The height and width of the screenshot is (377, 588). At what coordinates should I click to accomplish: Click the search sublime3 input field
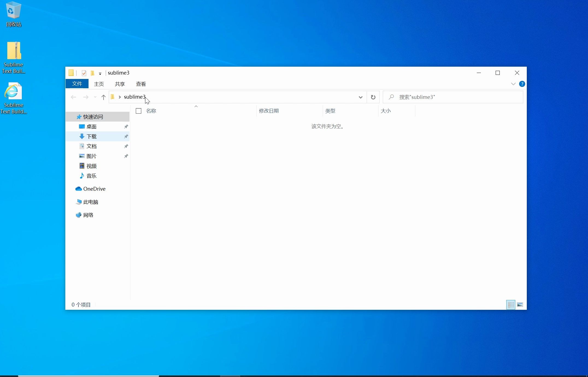coord(453,97)
